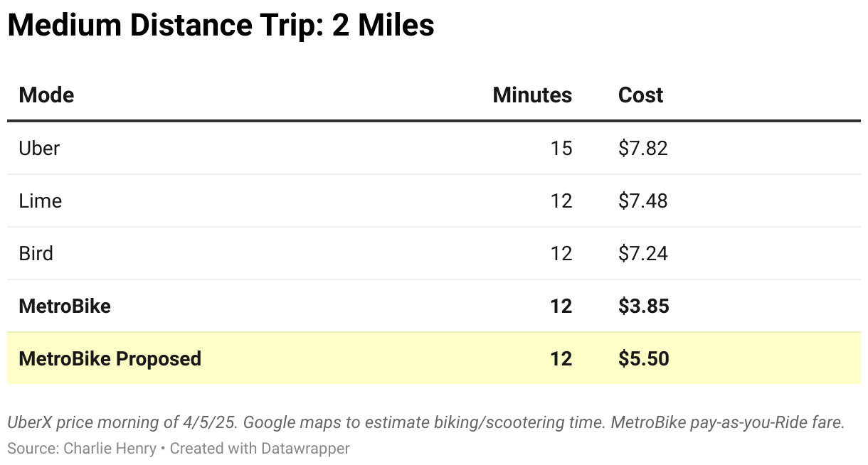Viewport: 868px width, 465px height.
Task: Click the Uber row label
Action: (x=39, y=148)
